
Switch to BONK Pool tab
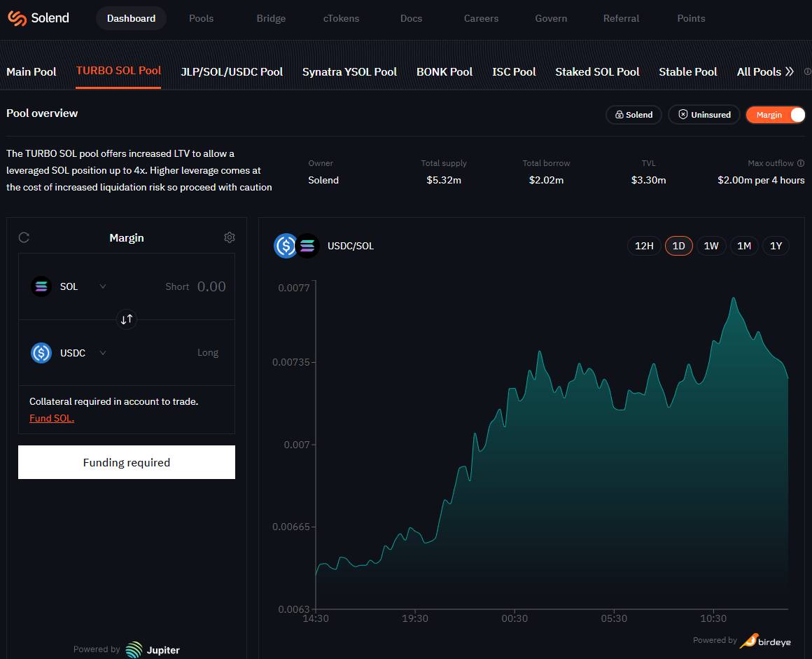click(444, 71)
